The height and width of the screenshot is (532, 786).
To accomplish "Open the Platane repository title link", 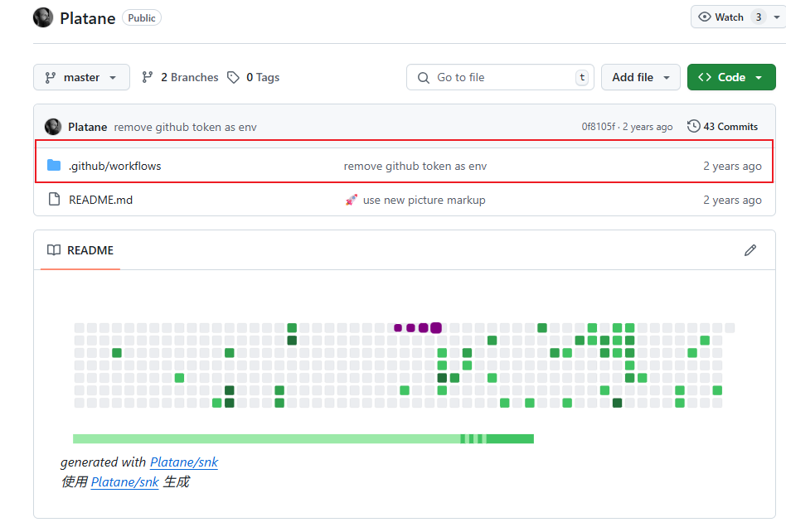I will coord(88,18).
